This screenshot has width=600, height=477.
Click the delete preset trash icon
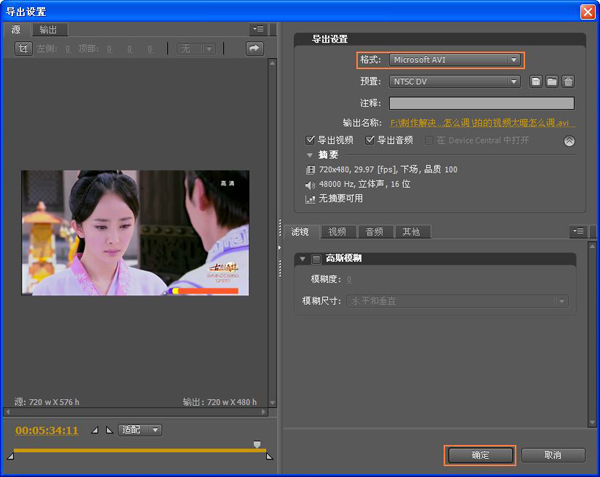(568, 81)
